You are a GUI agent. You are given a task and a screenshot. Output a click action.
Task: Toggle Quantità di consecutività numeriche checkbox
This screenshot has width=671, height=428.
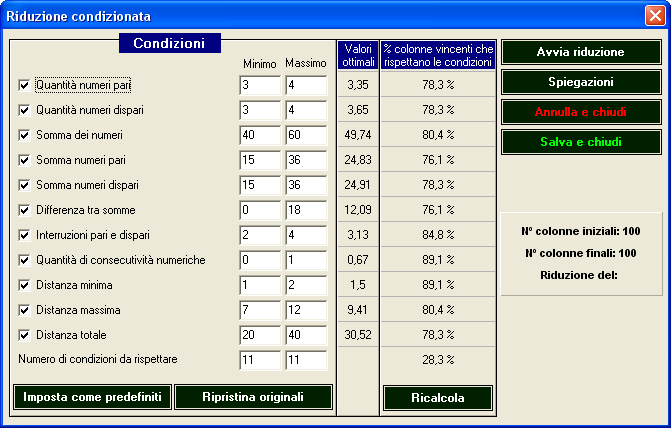[x=25, y=260]
